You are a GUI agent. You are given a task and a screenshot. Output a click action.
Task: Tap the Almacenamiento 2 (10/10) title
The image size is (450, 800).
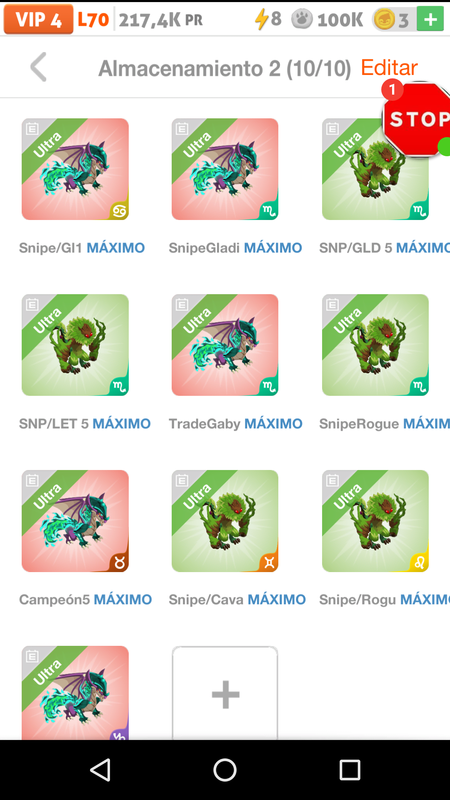coord(224,68)
